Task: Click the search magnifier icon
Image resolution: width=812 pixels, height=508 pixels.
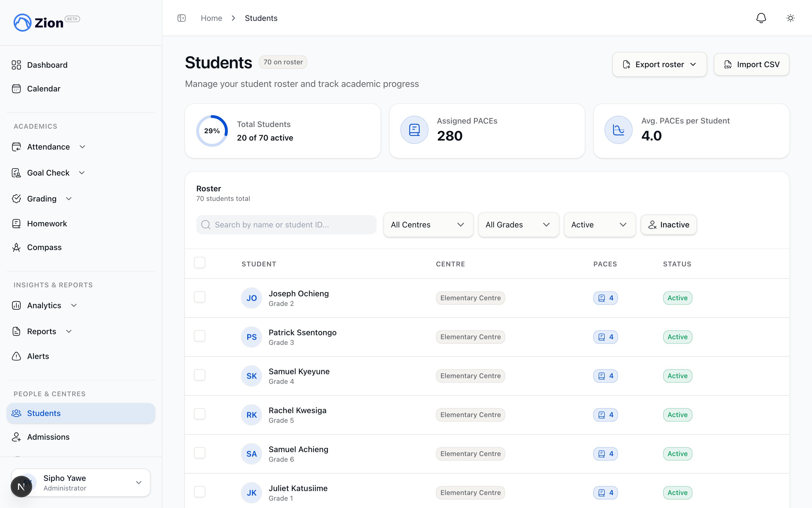Action: coord(206,225)
